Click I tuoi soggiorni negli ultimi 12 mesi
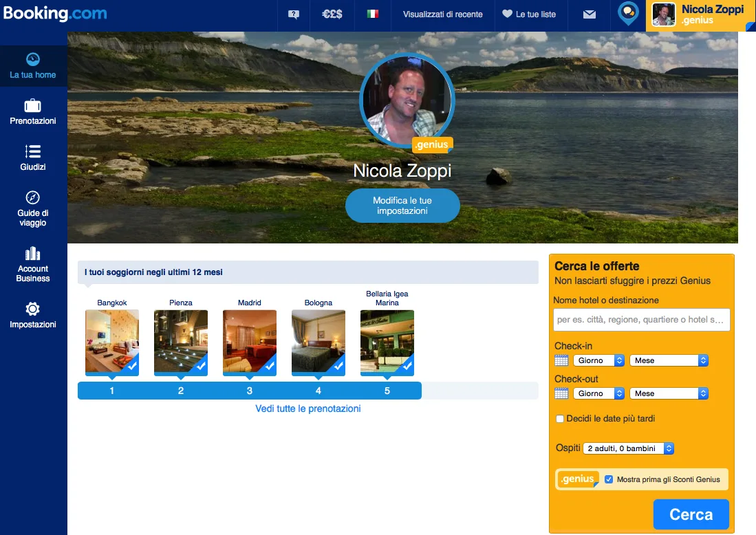This screenshot has width=756, height=535. coord(153,272)
